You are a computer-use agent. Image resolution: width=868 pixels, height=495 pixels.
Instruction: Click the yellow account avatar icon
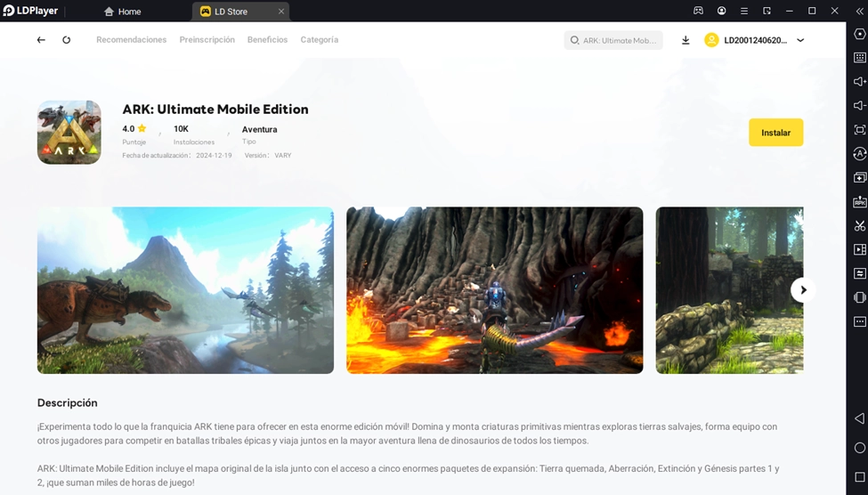711,40
